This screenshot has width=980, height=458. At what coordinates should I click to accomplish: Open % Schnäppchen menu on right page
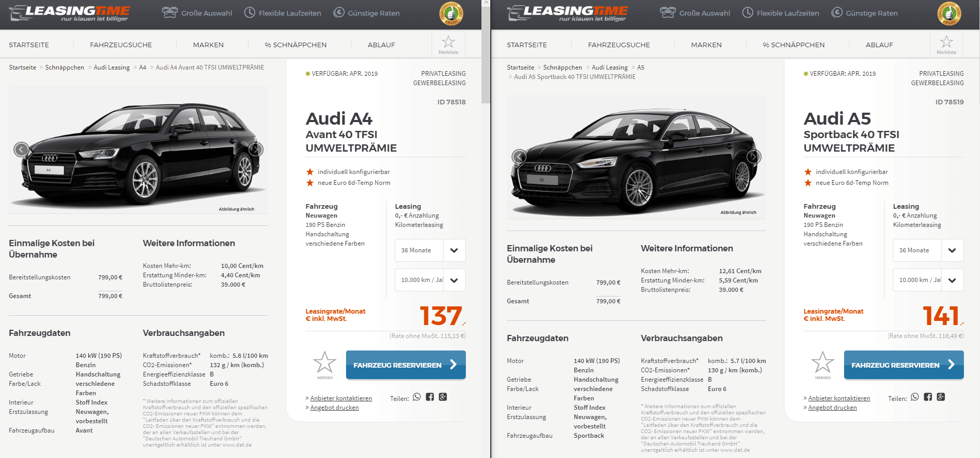[x=793, y=45]
